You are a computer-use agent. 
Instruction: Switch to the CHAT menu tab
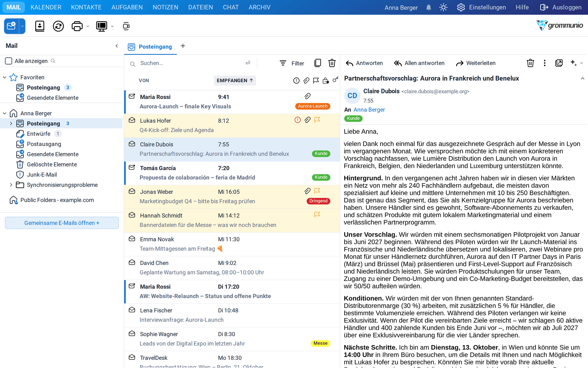click(231, 7)
